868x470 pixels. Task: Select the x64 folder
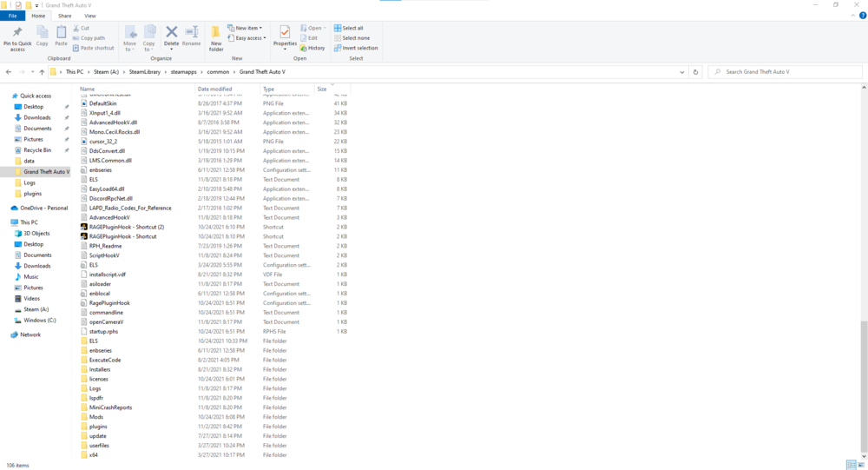click(x=94, y=455)
